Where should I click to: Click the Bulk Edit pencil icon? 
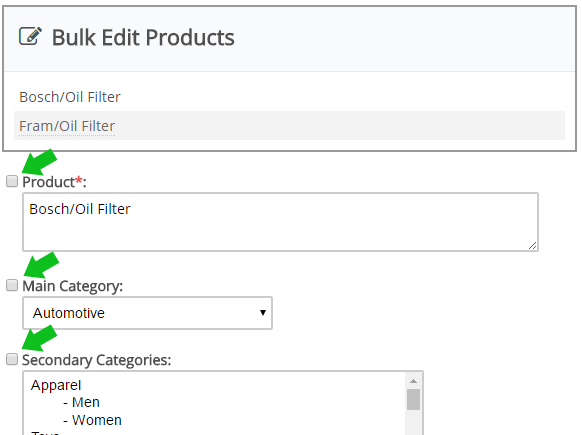point(30,36)
